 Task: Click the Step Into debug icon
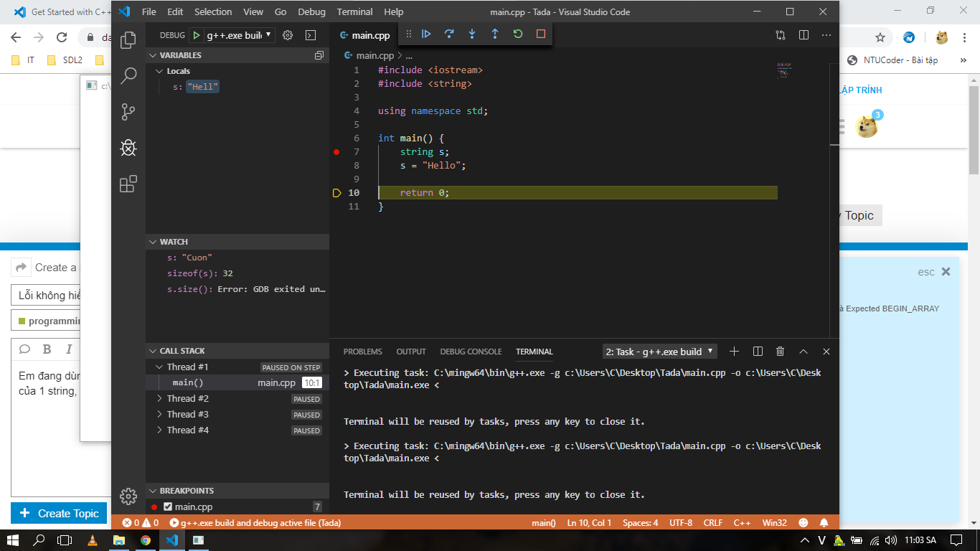click(472, 34)
